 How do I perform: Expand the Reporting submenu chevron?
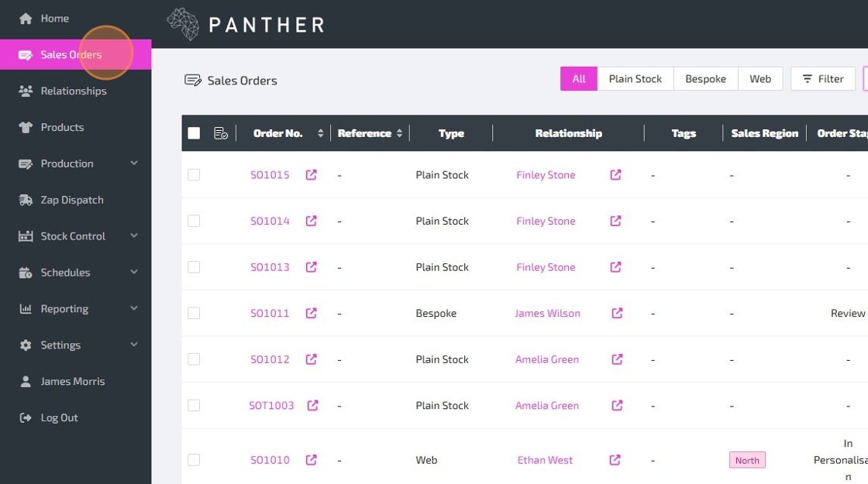pyautogui.click(x=134, y=308)
